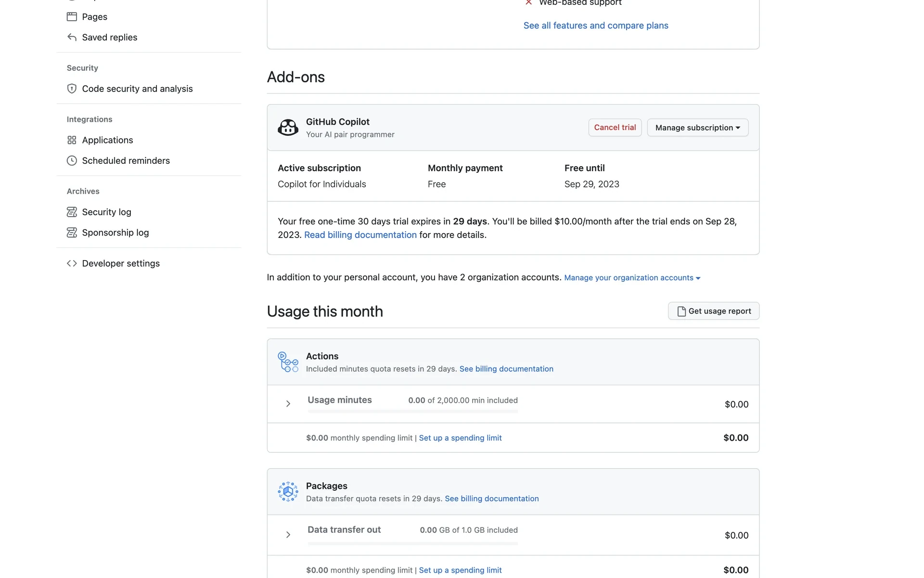Click the Integrations section header
Image resolution: width=924 pixels, height=578 pixels.
90,119
